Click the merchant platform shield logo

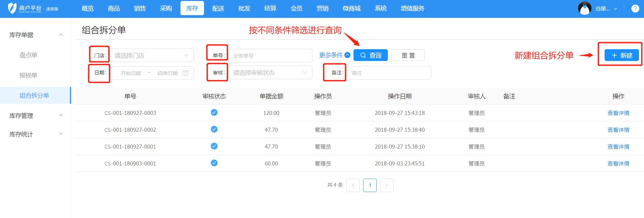click(x=12, y=8)
